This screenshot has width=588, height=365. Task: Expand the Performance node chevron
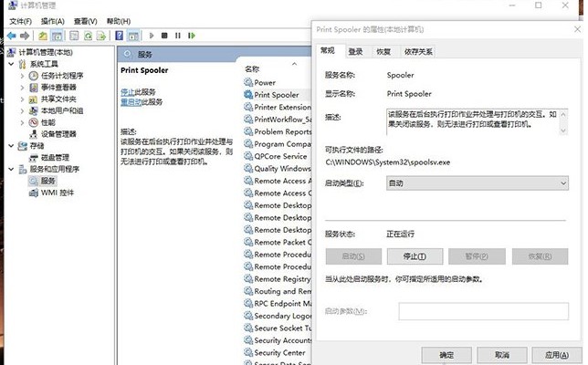(x=22, y=122)
